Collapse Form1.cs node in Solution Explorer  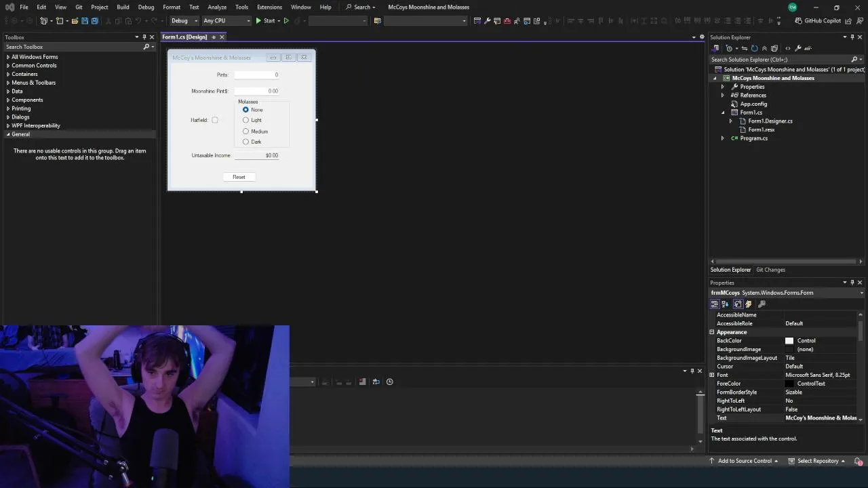[723, 113]
